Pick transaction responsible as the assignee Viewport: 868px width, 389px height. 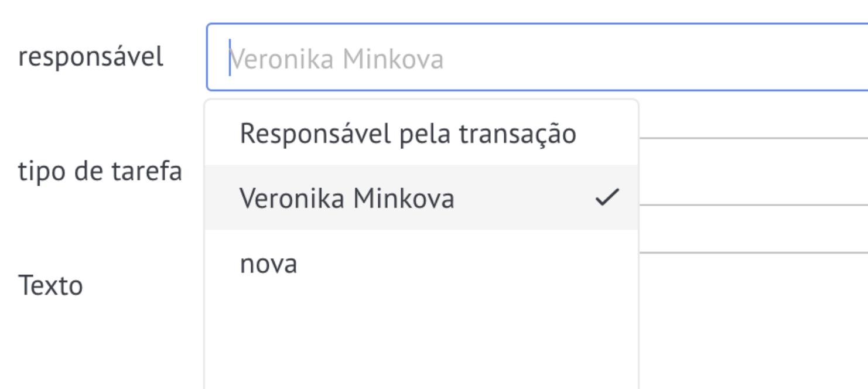(x=421, y=134)
